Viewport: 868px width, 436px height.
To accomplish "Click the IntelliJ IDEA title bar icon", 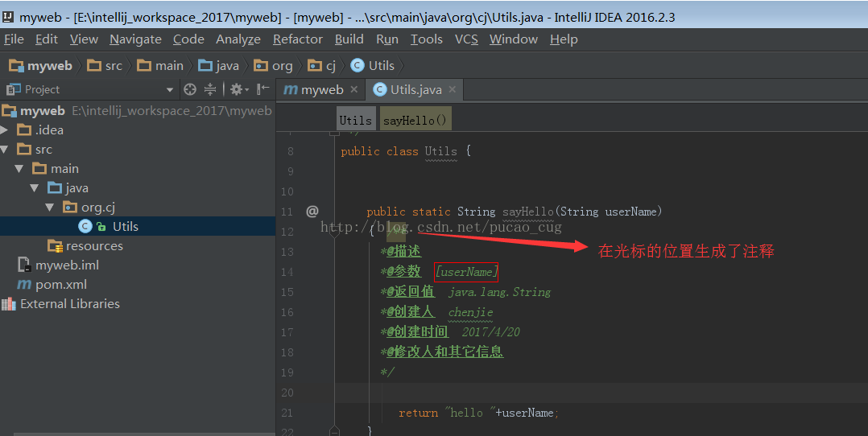I will 8,17.
